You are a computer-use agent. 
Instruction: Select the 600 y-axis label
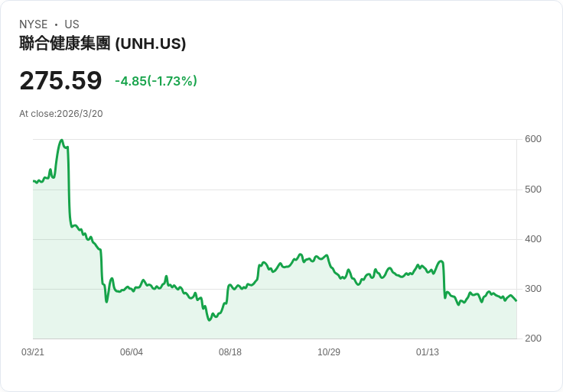coord(533,139)
